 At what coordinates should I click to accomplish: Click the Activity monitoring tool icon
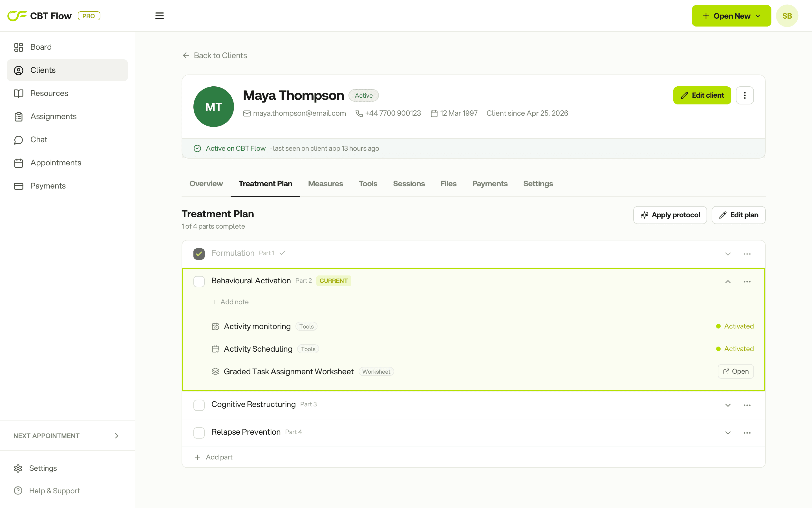pyautogui.click(x=215, y=326)
